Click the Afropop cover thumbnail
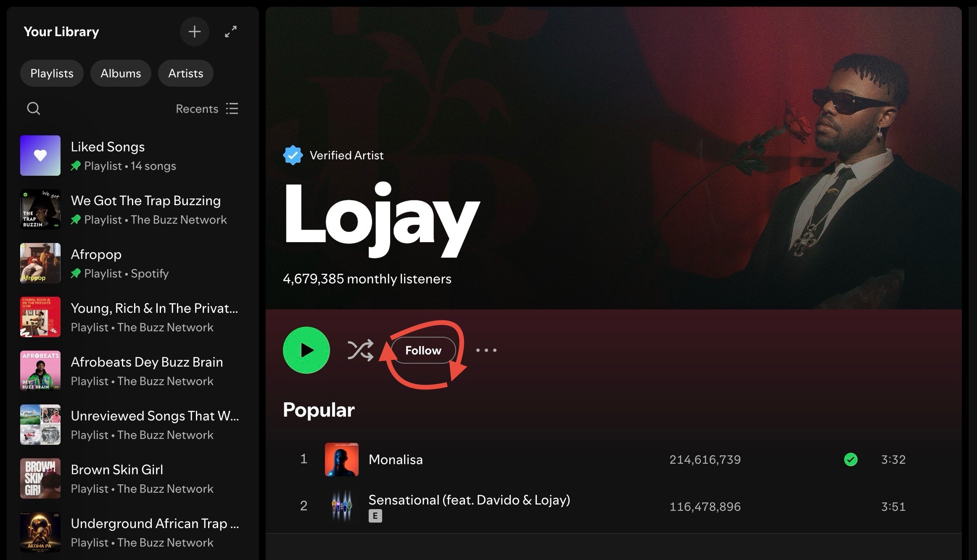 pos(40,263)
